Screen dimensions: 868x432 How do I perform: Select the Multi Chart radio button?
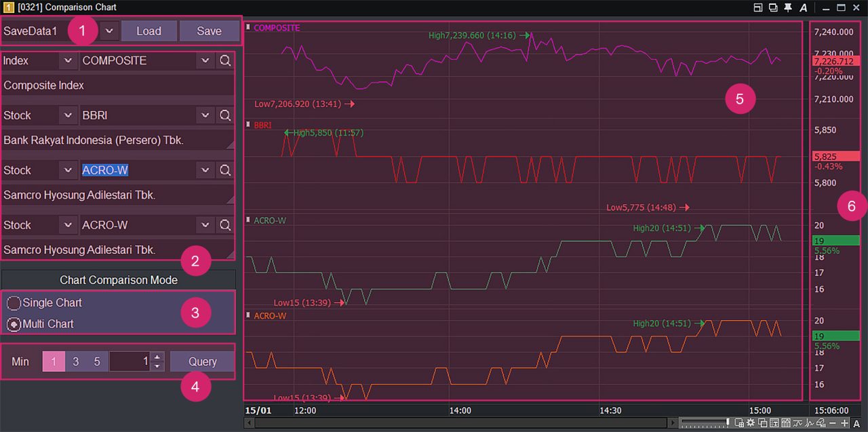(x=14, y=324)
